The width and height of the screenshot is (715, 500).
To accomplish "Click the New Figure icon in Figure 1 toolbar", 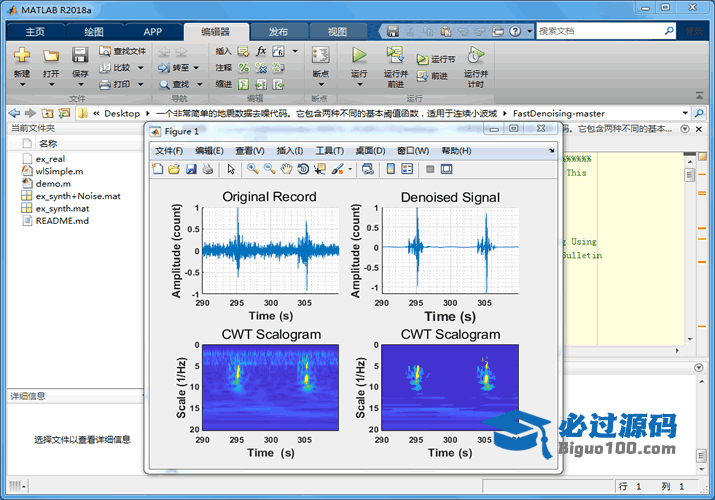I will (x=157, y=169).
